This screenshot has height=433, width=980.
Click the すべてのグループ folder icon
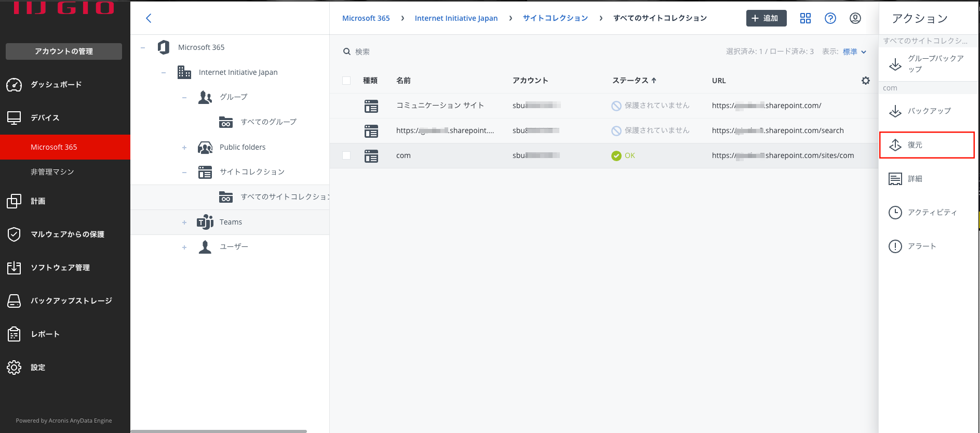[226, 122]
